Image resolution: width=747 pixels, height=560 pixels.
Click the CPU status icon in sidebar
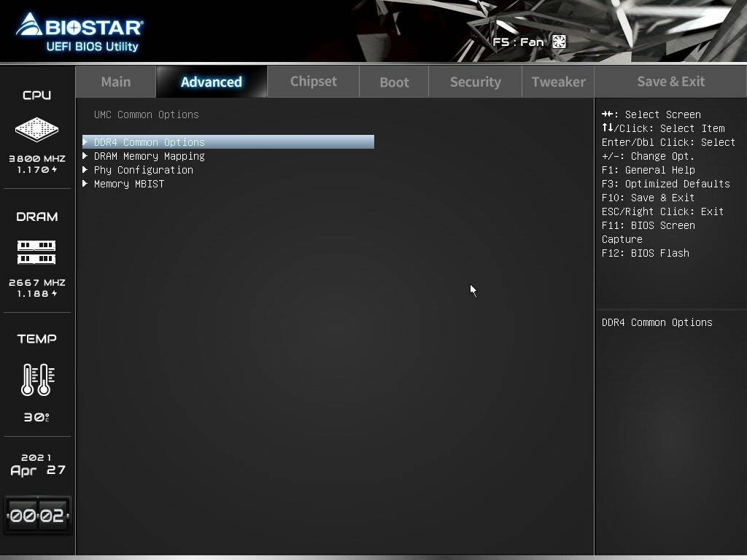tap(36, 129)
